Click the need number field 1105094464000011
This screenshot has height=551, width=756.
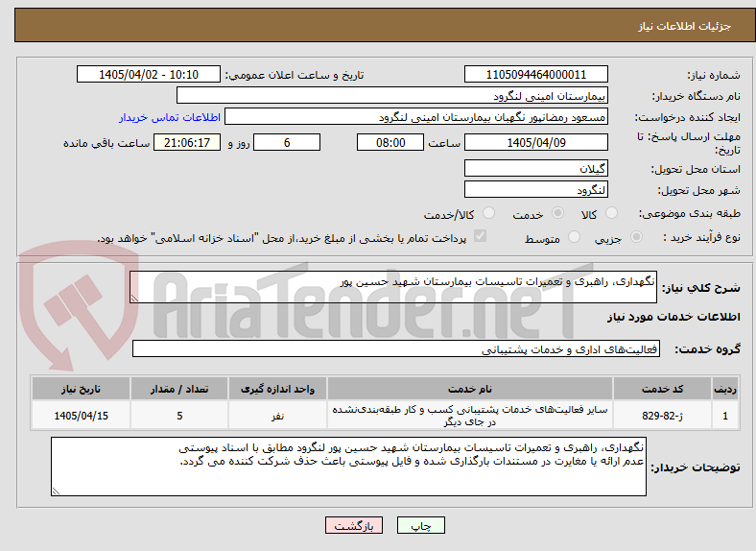click(x=535, y=74)
